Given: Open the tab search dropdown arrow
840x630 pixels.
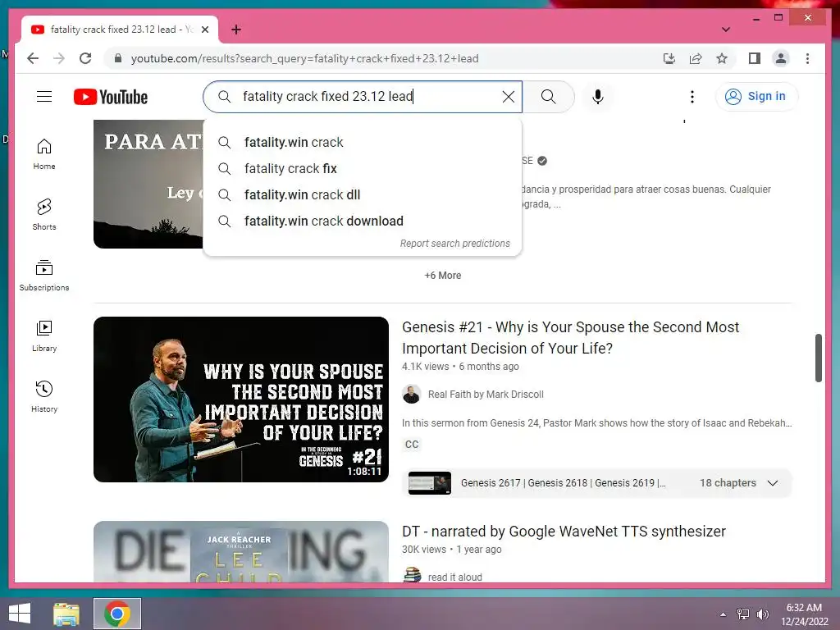Looking at the screenshot, I should [x=725, y=30].
